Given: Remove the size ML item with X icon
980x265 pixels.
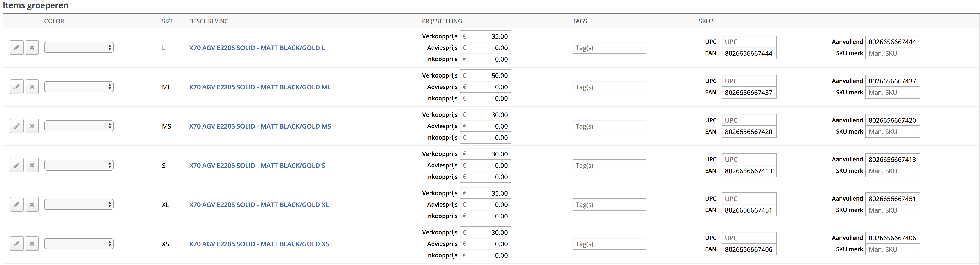Looking at the screenshot, I should coord(32,87).
